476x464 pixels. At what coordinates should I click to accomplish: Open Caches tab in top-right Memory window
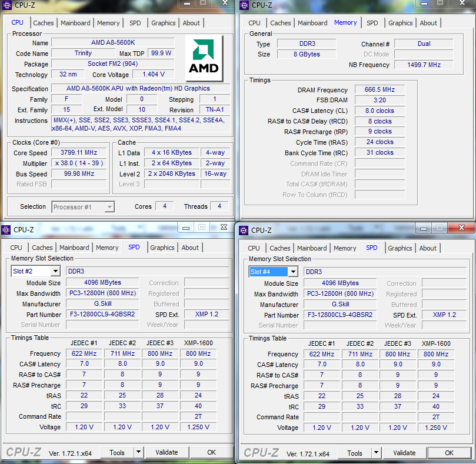click(281, 23)
